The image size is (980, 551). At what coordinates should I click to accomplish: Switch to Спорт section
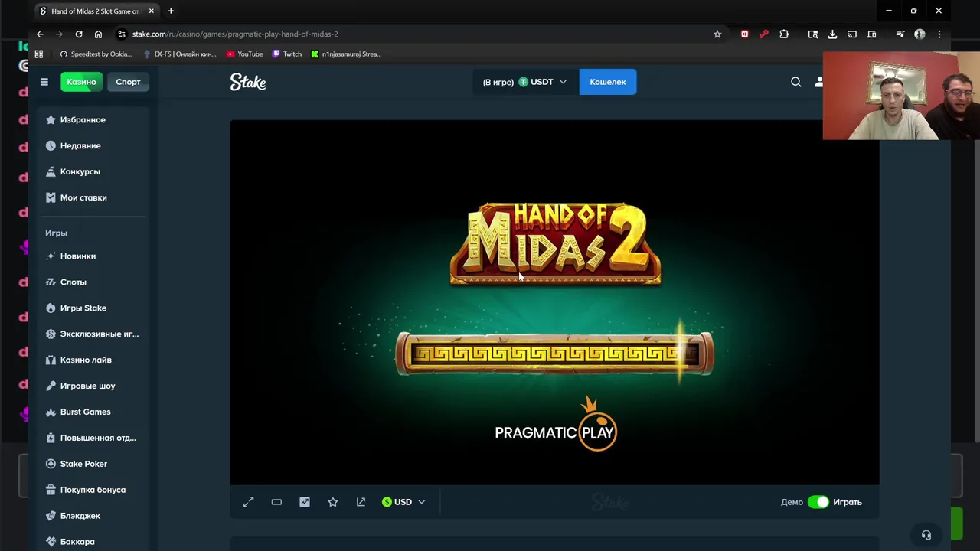pos(128,82)
